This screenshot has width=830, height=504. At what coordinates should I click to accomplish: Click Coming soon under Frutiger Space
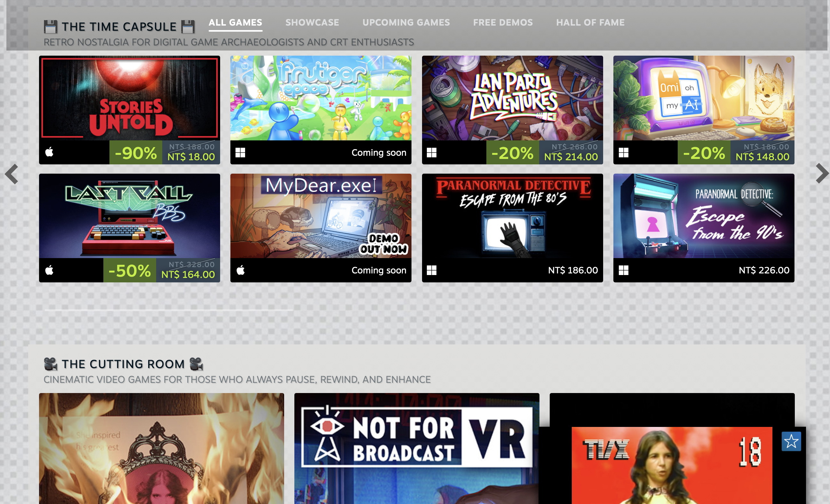click(x=379, y=153)
